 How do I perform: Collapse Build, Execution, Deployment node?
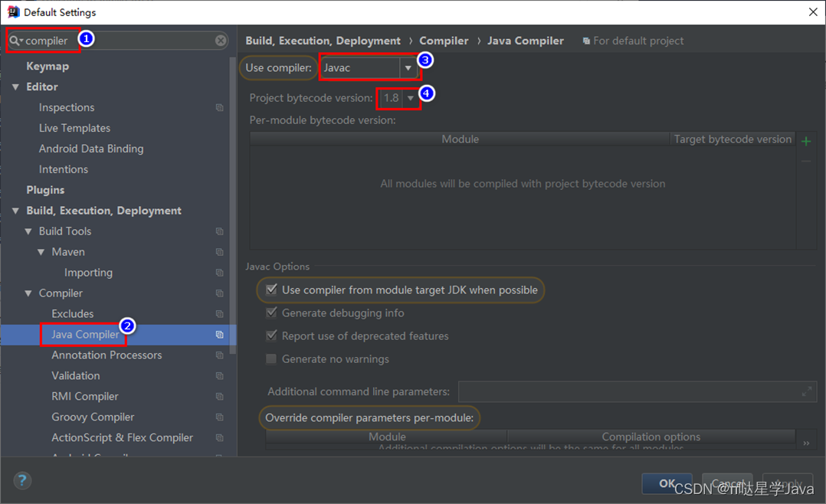click(15, 211)
